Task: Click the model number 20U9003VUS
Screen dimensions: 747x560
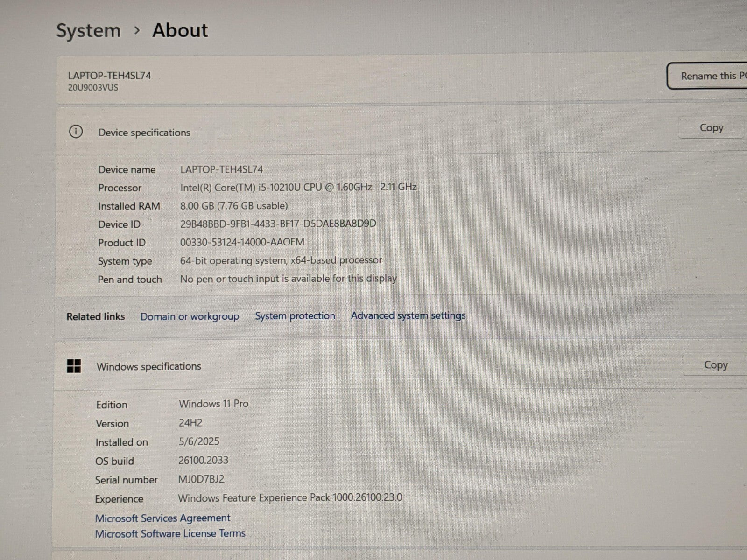Action: [93, 88]
